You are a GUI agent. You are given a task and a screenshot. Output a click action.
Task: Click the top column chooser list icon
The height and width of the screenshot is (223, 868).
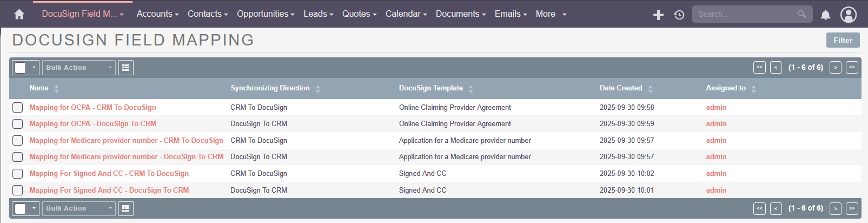coord(126,68)
